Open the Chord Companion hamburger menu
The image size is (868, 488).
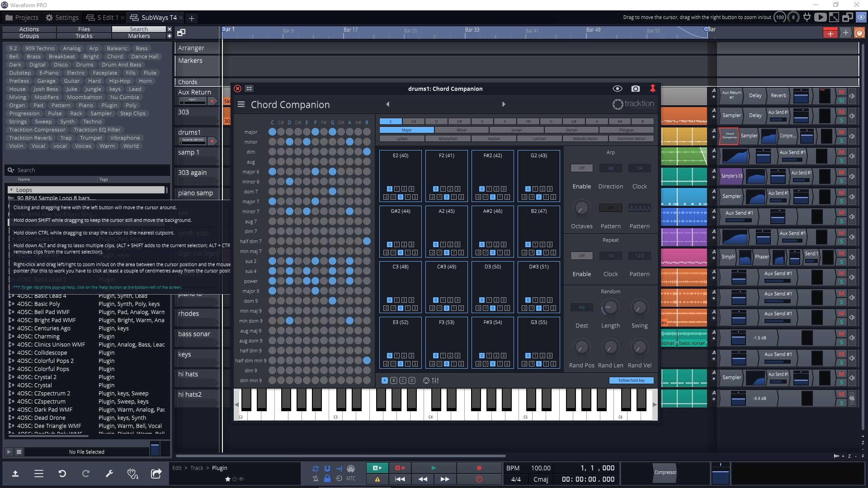click(x=241, y=104)
